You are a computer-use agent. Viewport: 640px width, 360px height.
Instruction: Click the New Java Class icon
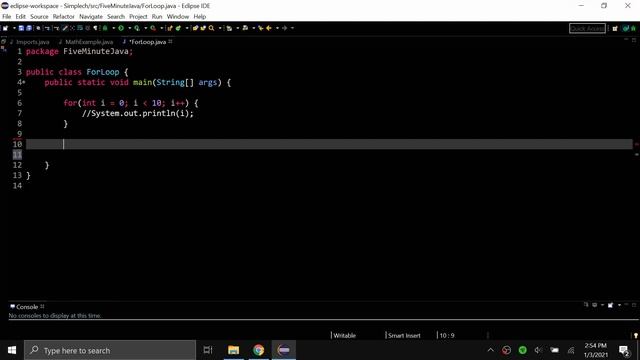(x=178, y=28)
